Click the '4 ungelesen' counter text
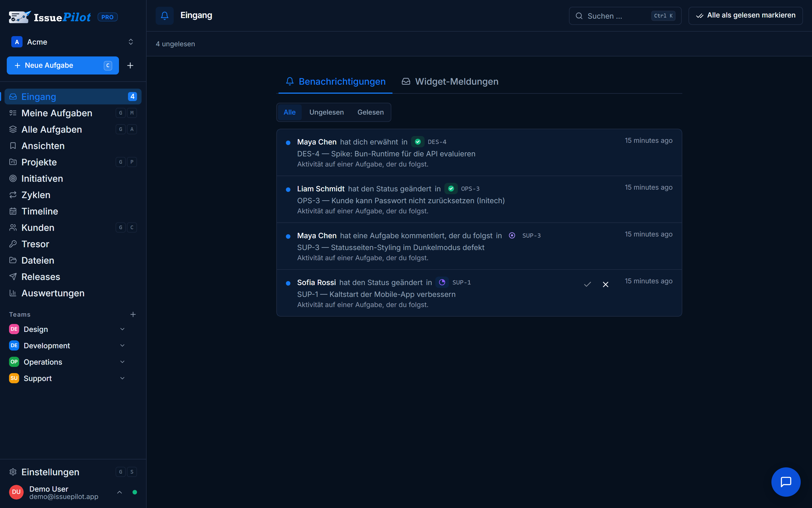Screen dimensions: 812x508 (x=175, y=44)
